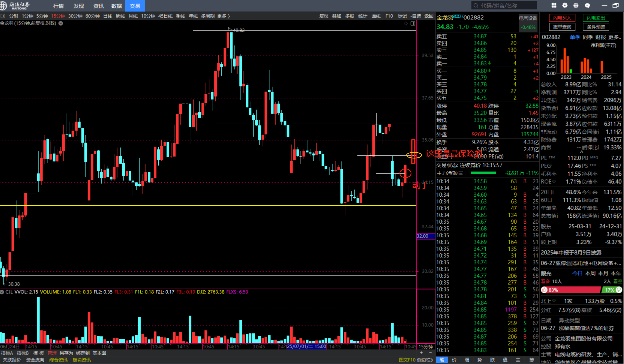624x364 pixels.
Task: Open 交易 trading tab
Action: point(135,6)
